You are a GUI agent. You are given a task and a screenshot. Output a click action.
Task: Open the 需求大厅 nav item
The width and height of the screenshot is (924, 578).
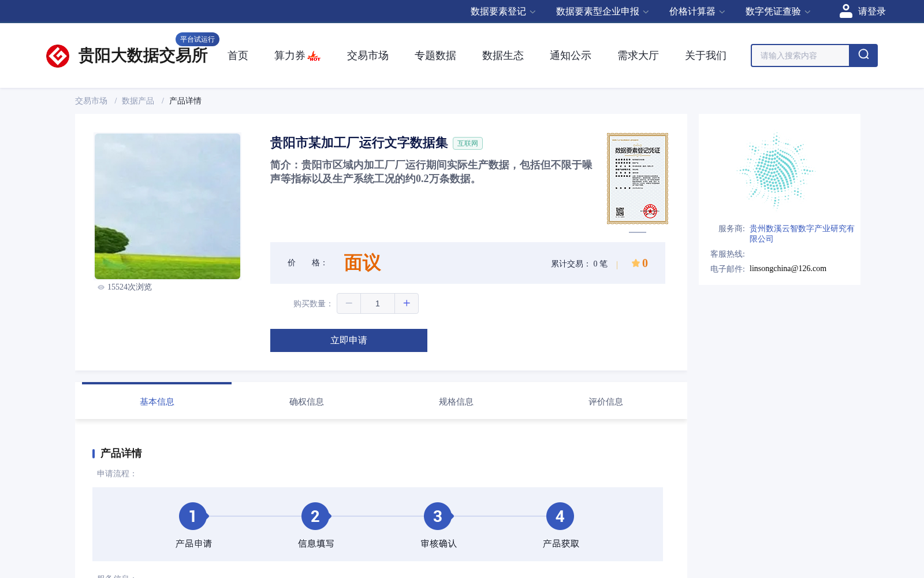(638, 55)
